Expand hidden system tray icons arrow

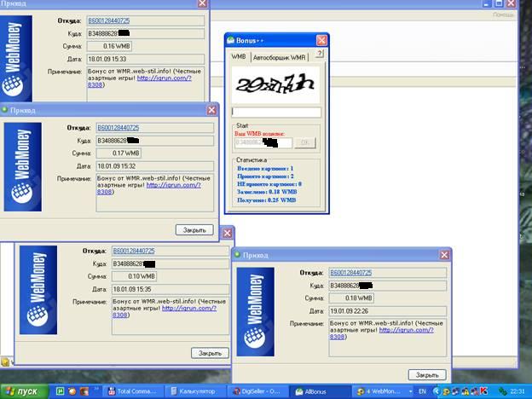(x=437, y=391)
